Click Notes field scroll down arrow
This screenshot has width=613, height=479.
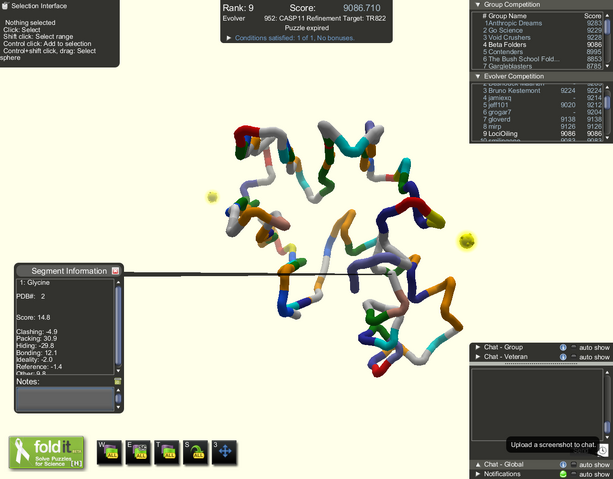(x=118, y=407)
